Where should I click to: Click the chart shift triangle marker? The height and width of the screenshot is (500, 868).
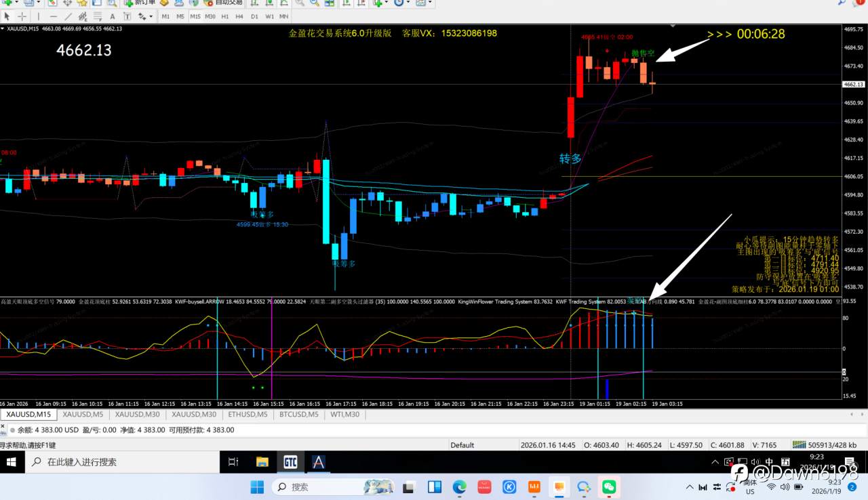coord(673,26)
